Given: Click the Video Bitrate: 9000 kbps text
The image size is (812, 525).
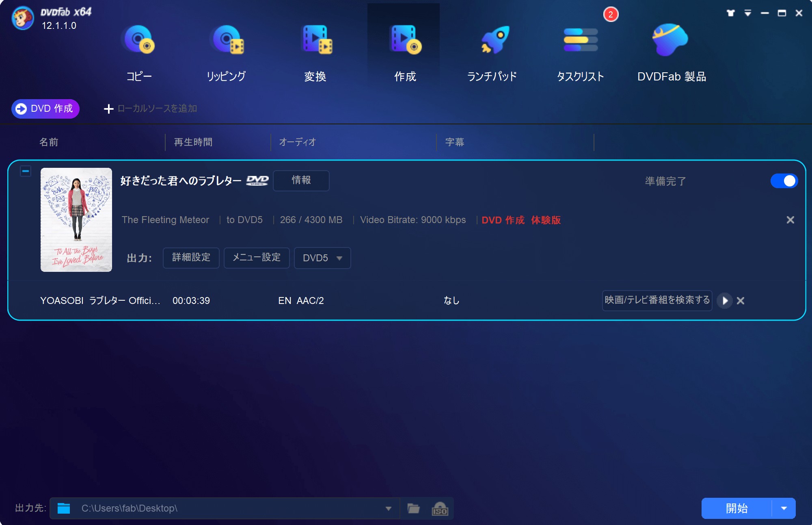Looking at the screenshot, I should point(413,220).
